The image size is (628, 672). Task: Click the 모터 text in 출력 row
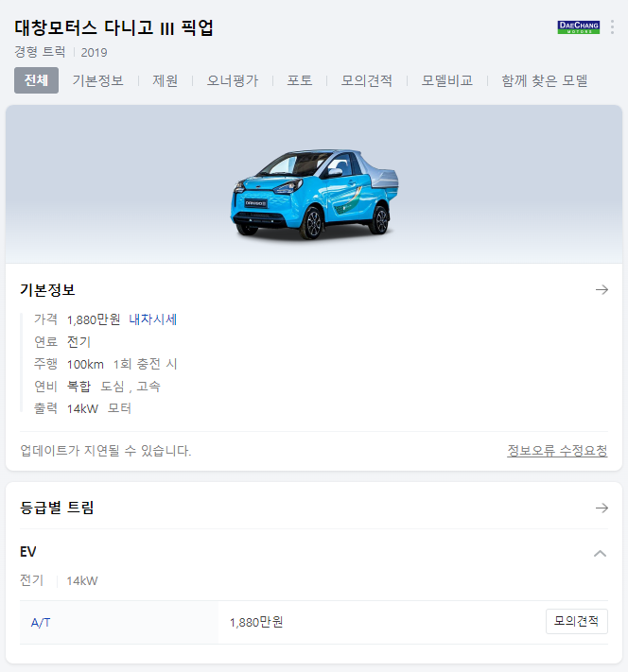pos(120,408)
